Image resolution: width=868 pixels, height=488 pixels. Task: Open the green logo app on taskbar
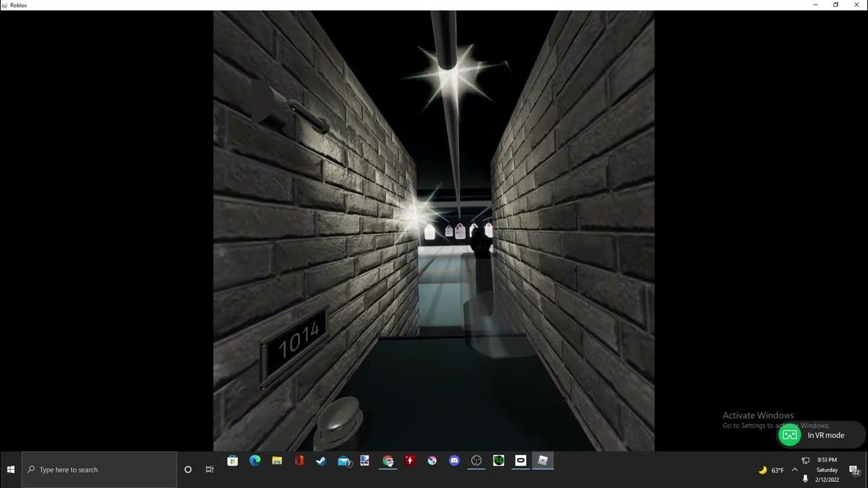498,461
